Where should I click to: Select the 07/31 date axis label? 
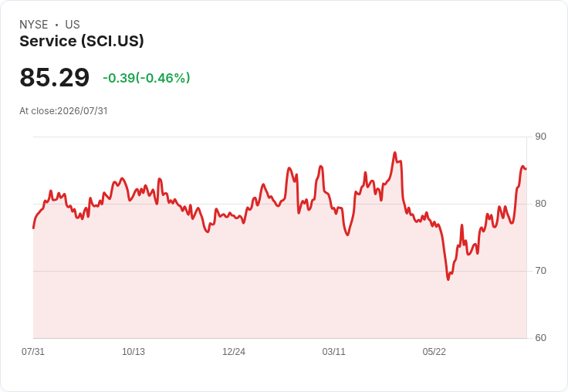33,351
